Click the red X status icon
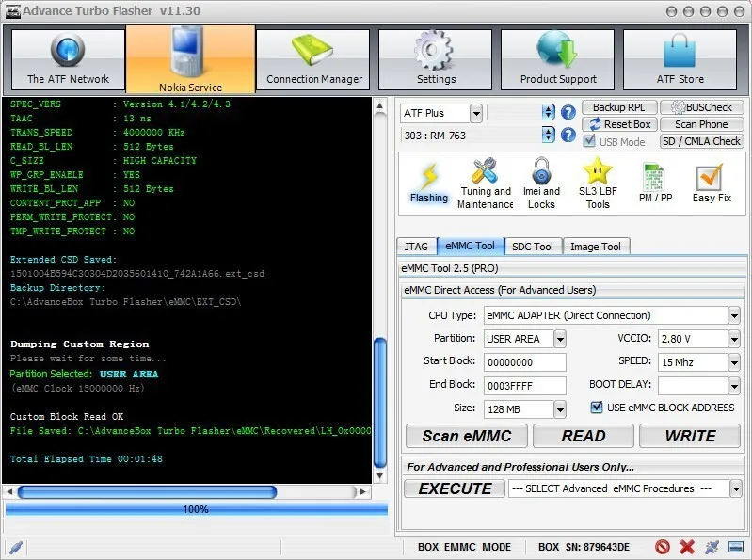The image size is (752, 560). pyautogui.click(x=687, y=547)
